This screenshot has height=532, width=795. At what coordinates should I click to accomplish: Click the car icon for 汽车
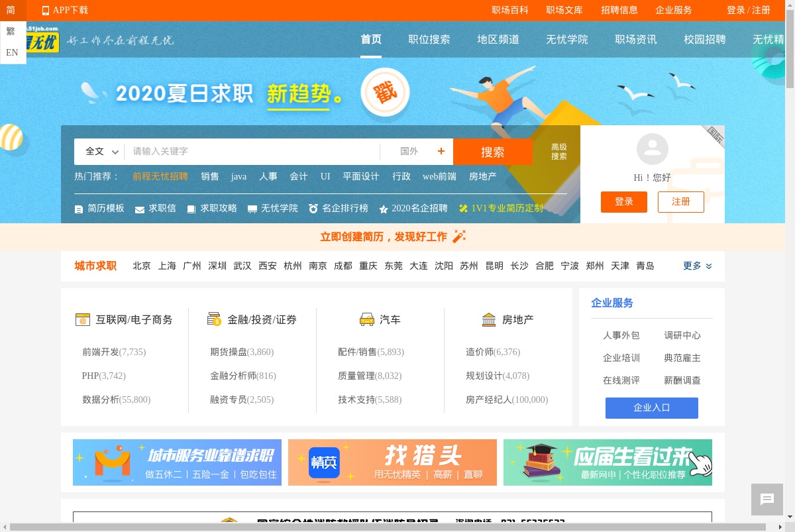pos(367,319)
